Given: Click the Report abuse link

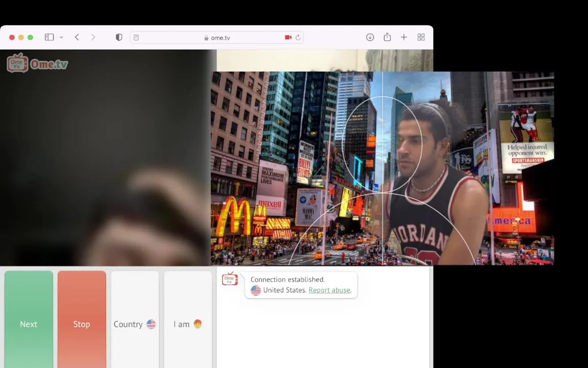Looking at the screenshot, I should coord(329,290).
